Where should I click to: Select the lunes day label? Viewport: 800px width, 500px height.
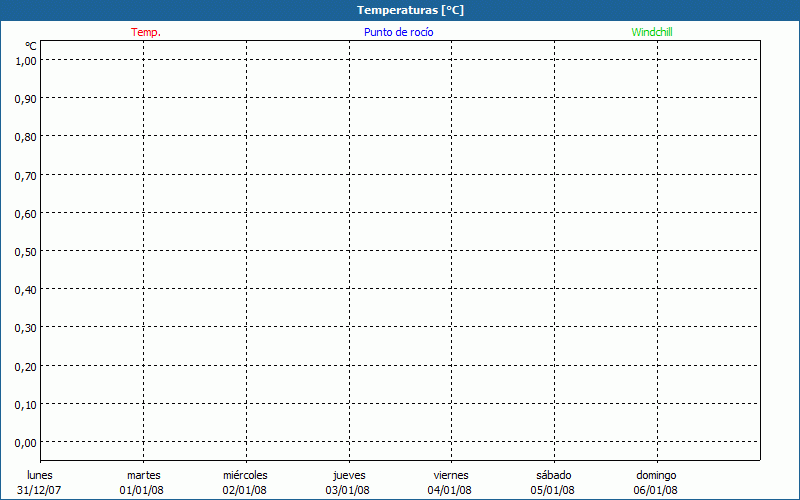[40, 475]
